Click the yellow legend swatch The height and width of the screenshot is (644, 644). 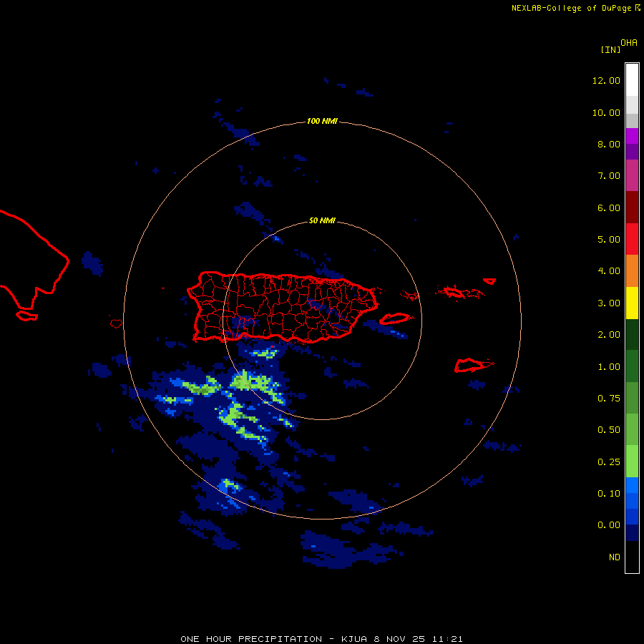tap(632, 303)
